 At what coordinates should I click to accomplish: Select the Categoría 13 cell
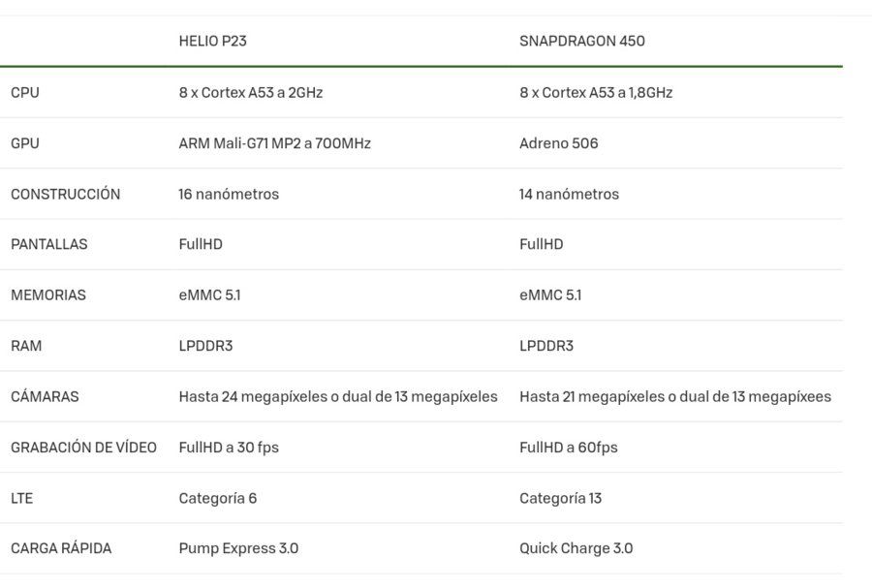point(561,498)
